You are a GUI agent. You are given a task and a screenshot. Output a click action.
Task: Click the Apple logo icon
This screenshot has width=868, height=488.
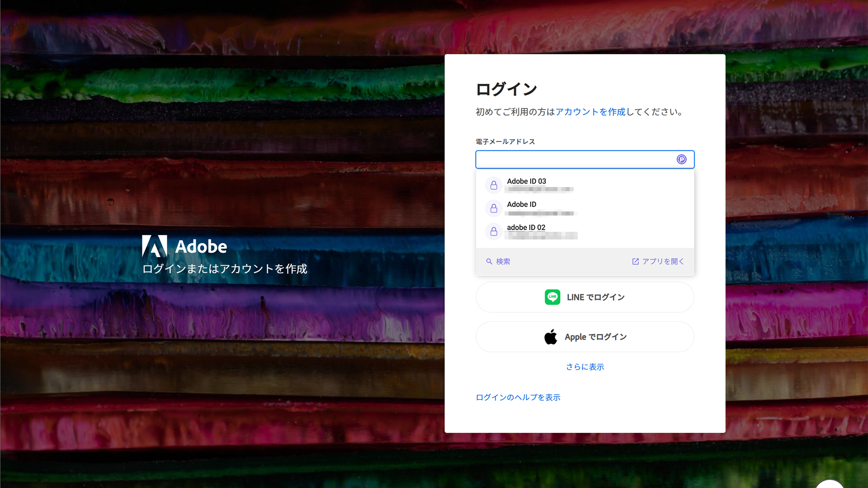pyautogui.click(x=551, y=337)
